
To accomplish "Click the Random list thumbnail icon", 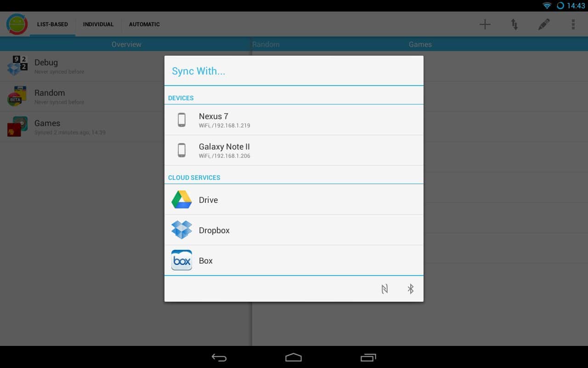I will pyautogui.click(x=17, y=96).
